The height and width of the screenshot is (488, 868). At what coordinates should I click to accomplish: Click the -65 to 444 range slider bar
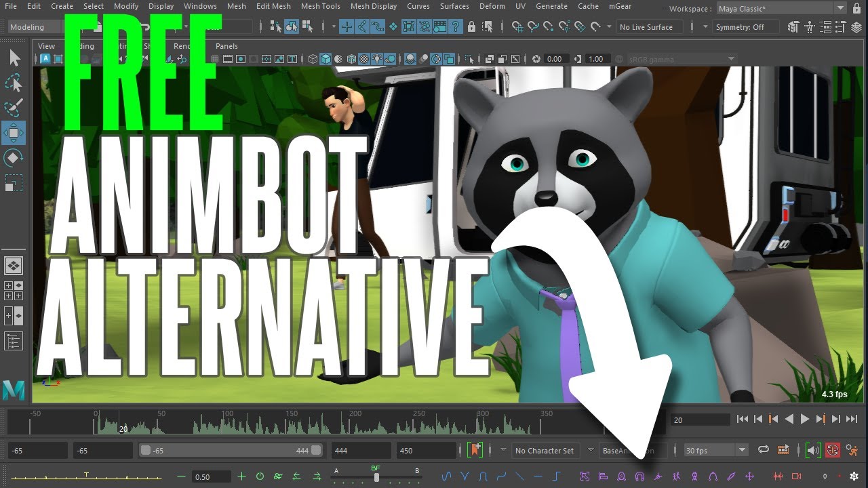tap(231, 451)
